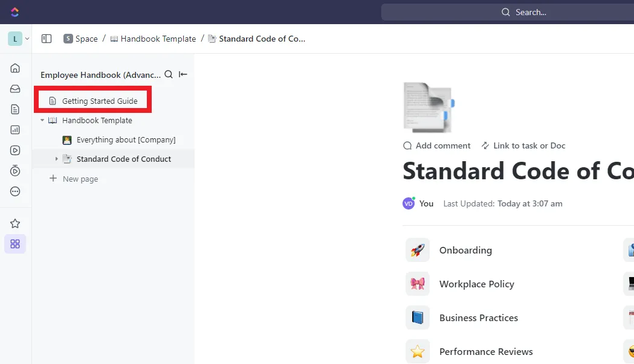The height and width of the screenshot is (364, 634).
Task: Click Link to task or Doc
Action: click(x=523, y=146)
